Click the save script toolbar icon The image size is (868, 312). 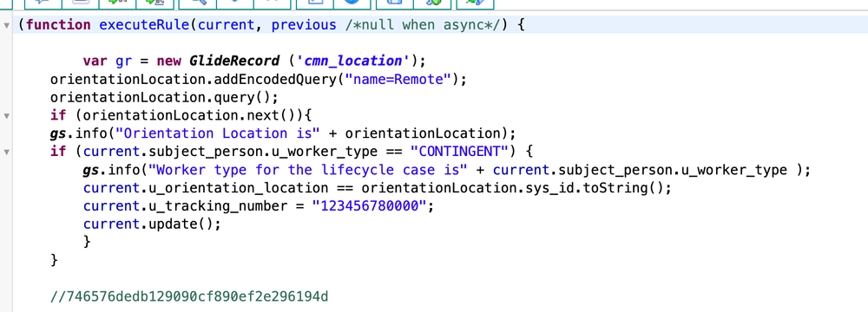(394, 3)
